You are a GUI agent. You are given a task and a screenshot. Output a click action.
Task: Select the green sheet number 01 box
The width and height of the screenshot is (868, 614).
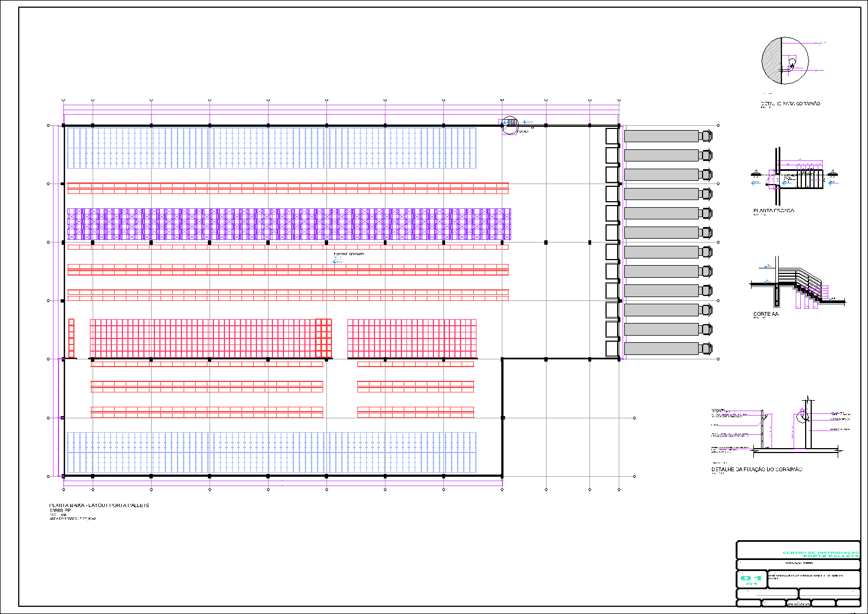pyautogui.click(x=751, y=579)
